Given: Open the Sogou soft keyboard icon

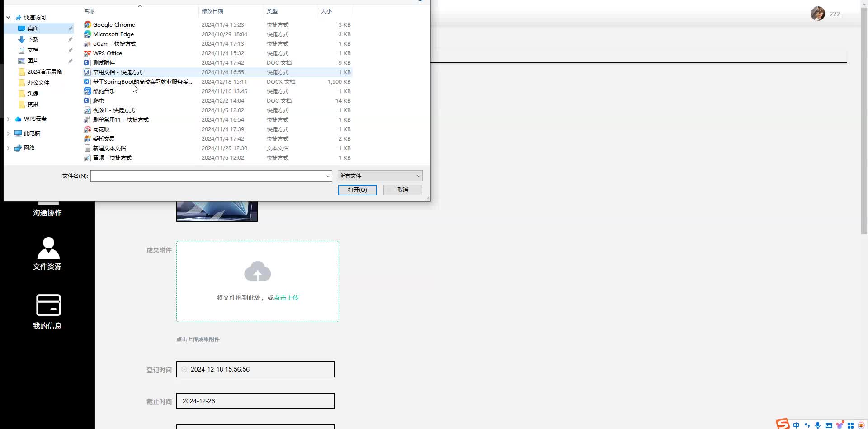Looking at the screenshot, I should pyautogui.click(x=829, y=425).
